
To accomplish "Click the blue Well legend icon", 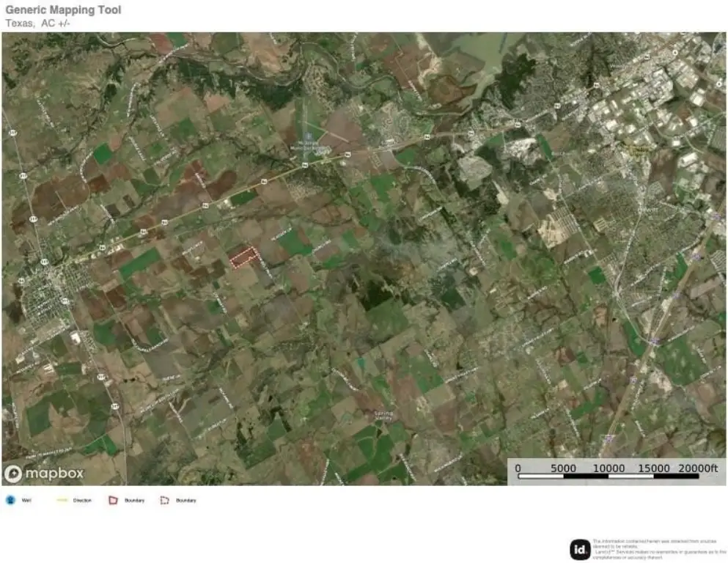I will point(10,500).
